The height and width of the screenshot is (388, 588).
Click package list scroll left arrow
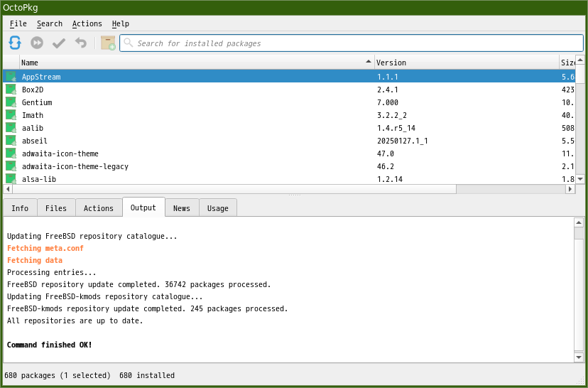point(8,189)
